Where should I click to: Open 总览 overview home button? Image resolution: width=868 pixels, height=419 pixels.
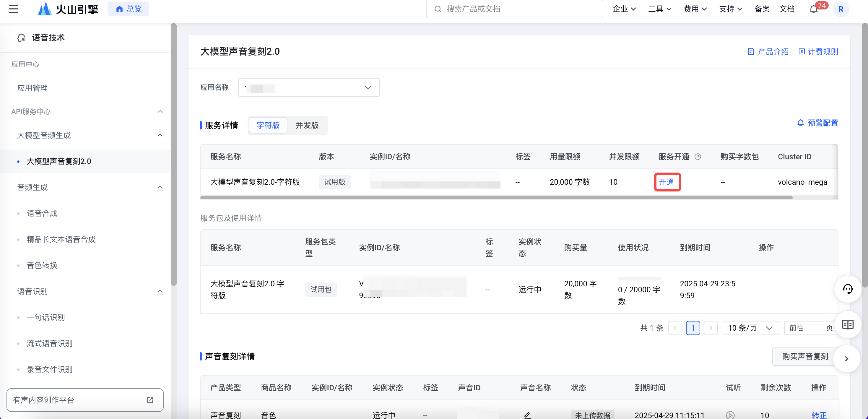(128, 9)
